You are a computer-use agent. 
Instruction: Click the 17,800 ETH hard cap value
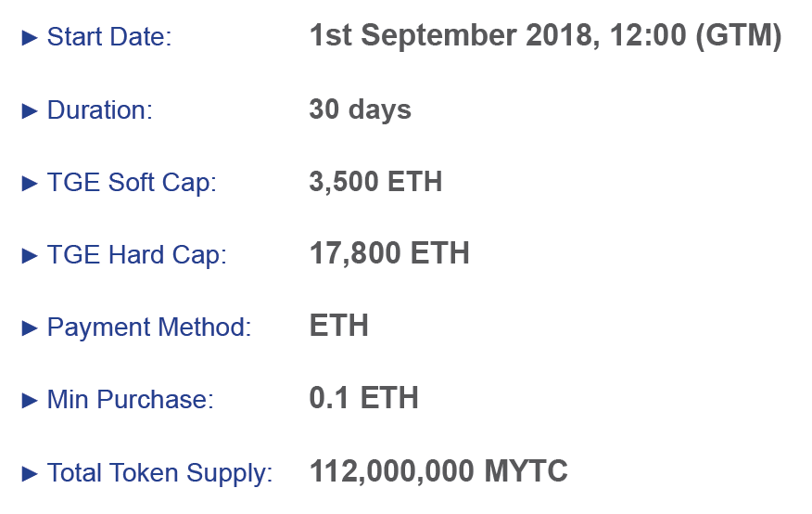389,253
